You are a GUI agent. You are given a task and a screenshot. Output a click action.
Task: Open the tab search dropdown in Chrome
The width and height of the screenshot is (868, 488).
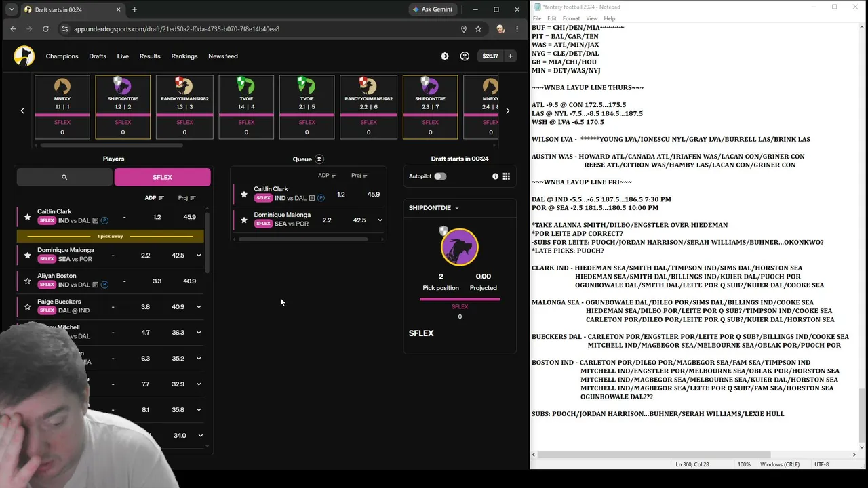(x=12, y=9)
